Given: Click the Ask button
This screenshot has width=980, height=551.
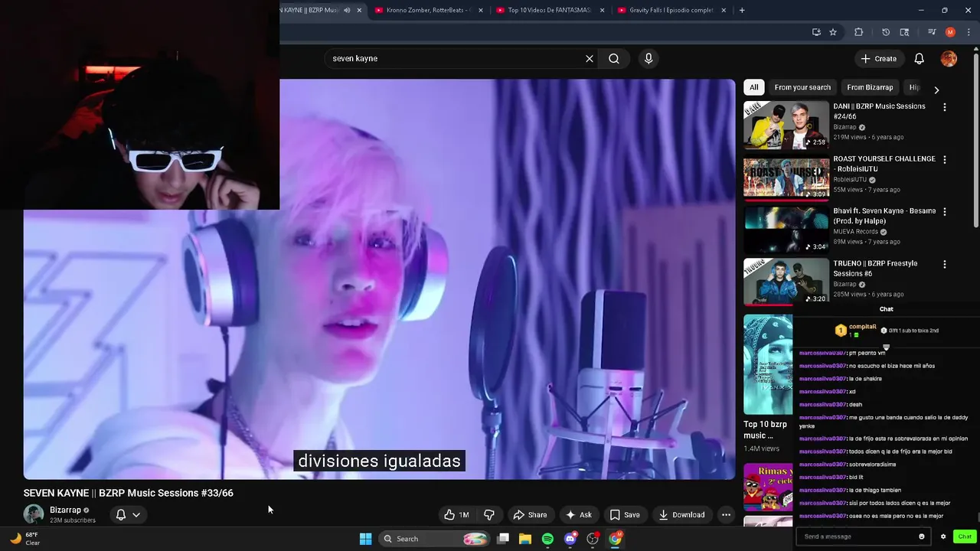Looking at the screenshot, I should (x=578, y=514).
